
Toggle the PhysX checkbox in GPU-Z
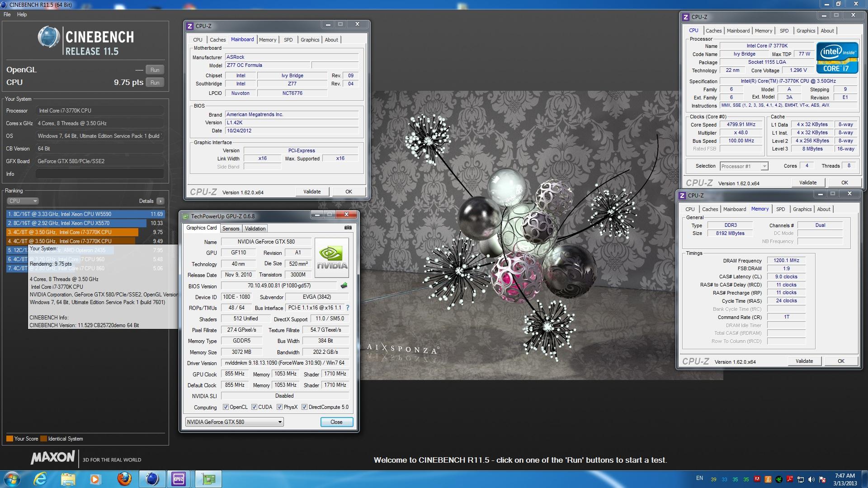[279, 407]
